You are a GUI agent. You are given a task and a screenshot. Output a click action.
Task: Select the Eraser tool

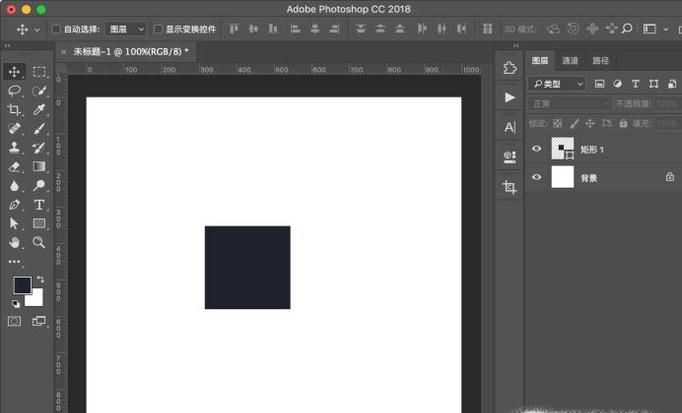coord(14,166)
